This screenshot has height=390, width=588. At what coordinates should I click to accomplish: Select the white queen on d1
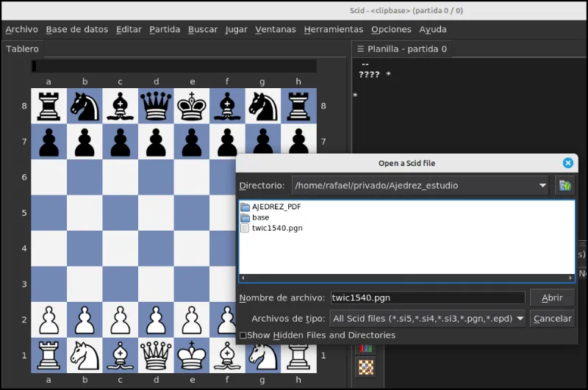(x=156, y=355)
